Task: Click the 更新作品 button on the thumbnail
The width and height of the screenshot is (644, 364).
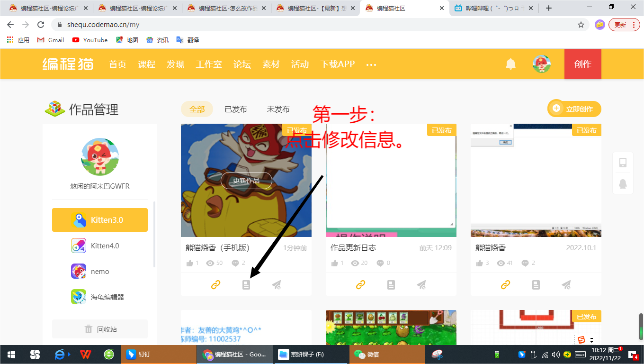Action: 246,181
